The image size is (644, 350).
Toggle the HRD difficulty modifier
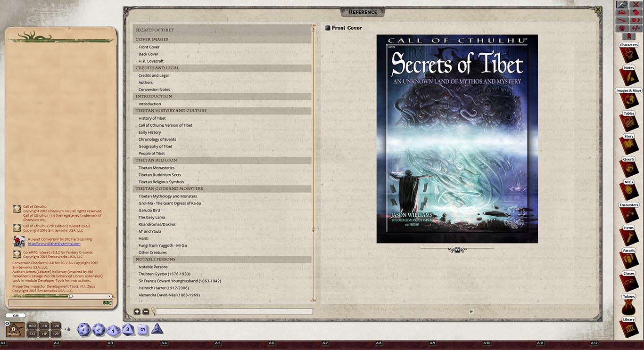pos(32,326)
